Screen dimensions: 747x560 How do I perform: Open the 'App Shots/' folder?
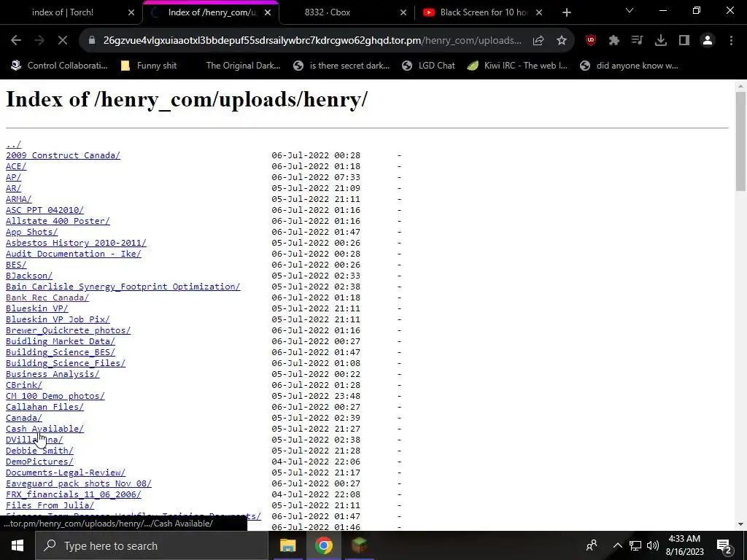(32, 232)
